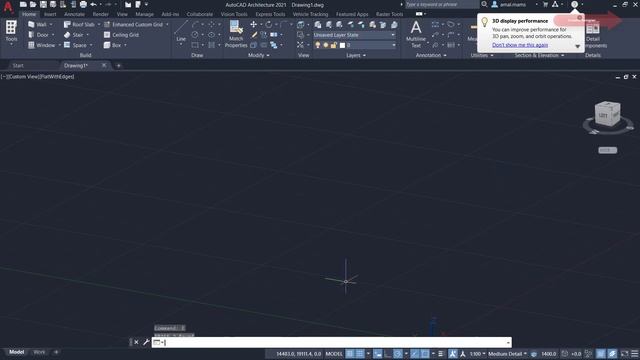This screenshot has width=640, height=360.
Task: Select the Enhanced Custom Grid tool
Action: (133, 24)
